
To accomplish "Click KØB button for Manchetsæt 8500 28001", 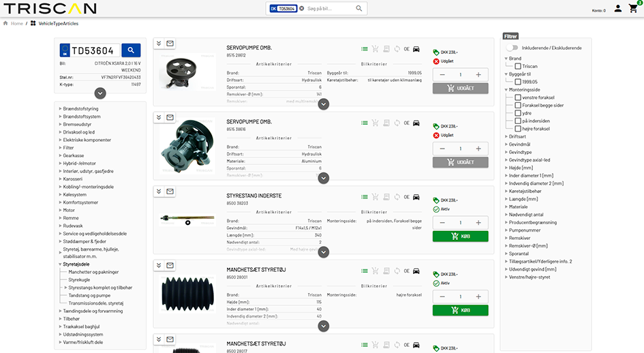I will coord(461,310).
